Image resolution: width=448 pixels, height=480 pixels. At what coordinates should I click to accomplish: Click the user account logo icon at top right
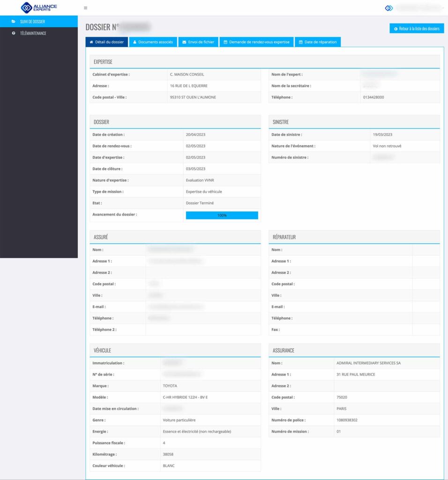[388, 8]
